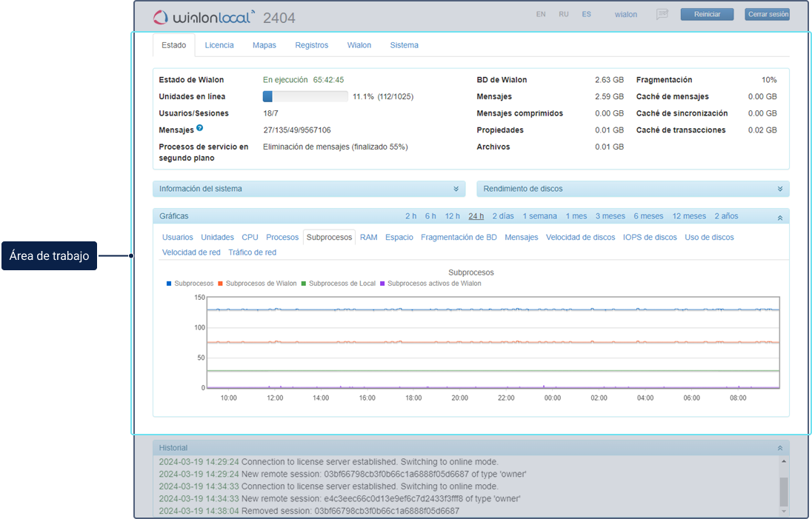Click Cerrar sesión button
The width and height of the screenshot is (812, 519).
click(x=768, y=15)
